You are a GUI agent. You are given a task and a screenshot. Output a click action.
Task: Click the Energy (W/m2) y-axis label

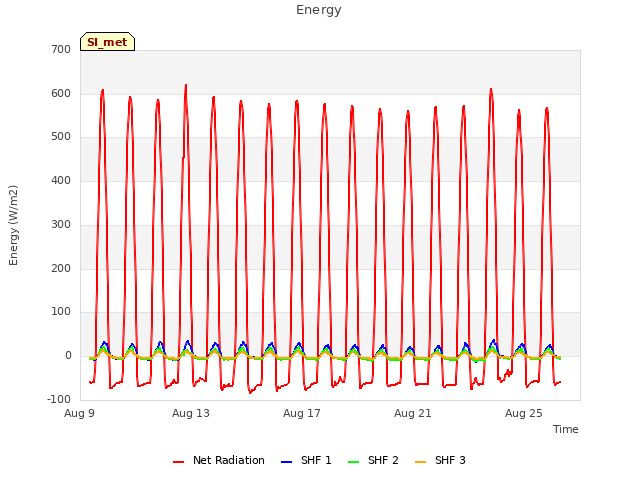(x=13, y=225)
